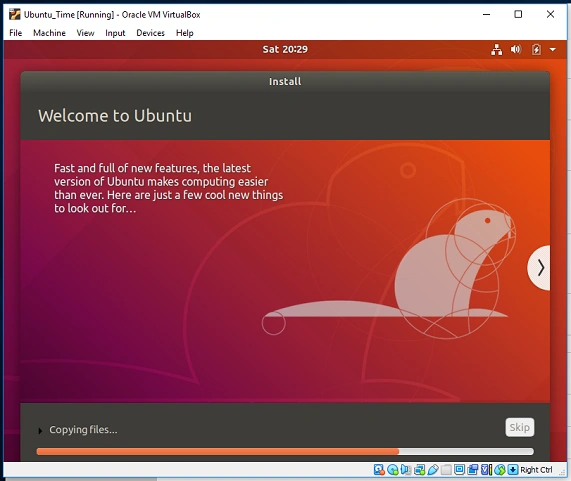571x481 pixels.
Task: Click the Skip button
Action: pos(520,427)
